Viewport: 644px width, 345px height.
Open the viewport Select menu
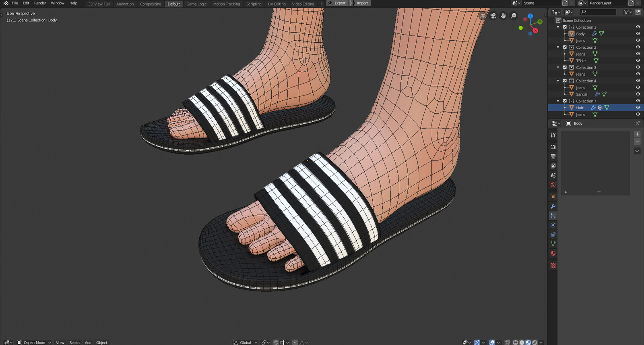pyautogui.click(x=74, y=342)
